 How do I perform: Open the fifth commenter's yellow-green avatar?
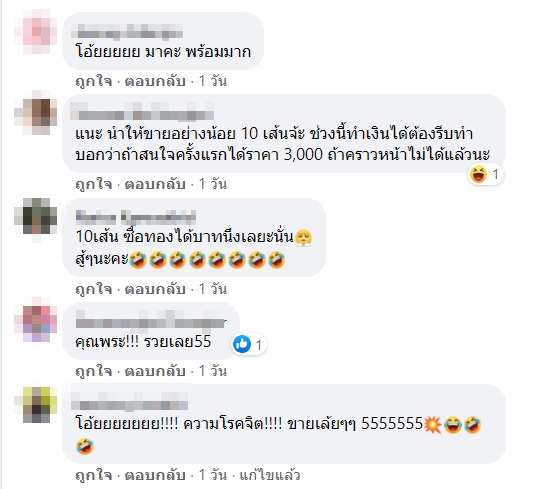36,405
